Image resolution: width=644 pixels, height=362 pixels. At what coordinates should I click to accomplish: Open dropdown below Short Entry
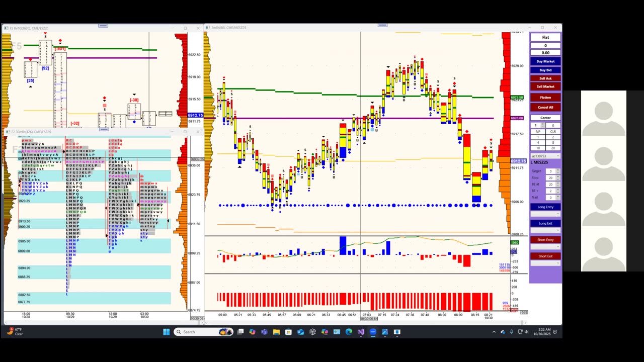click(x=545, y=247)
